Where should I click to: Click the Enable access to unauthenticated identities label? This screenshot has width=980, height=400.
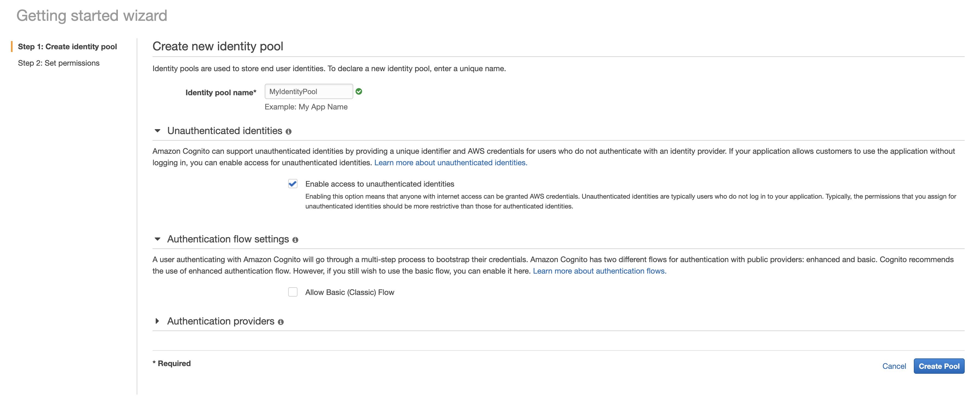[380, 184]
